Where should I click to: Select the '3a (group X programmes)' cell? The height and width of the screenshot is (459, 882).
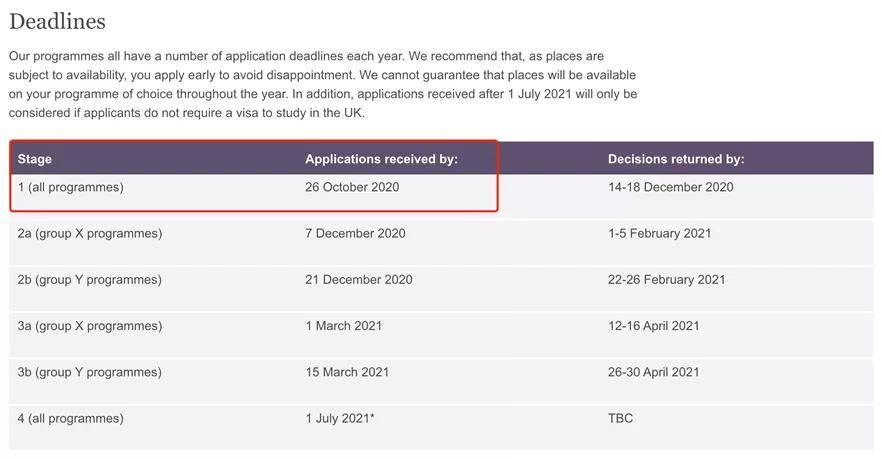pos(90,326)
